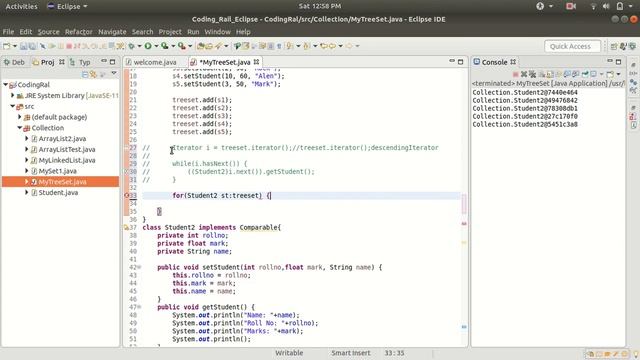Click Remove All Terminated Launches icon
The height and width of the screenshot is (360, 640).
533,74
